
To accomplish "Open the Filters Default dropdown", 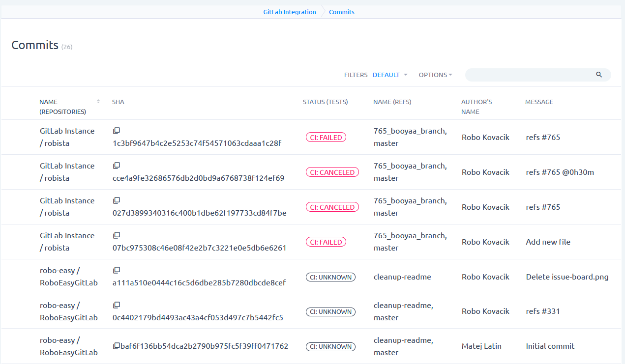I will [390, 75].
